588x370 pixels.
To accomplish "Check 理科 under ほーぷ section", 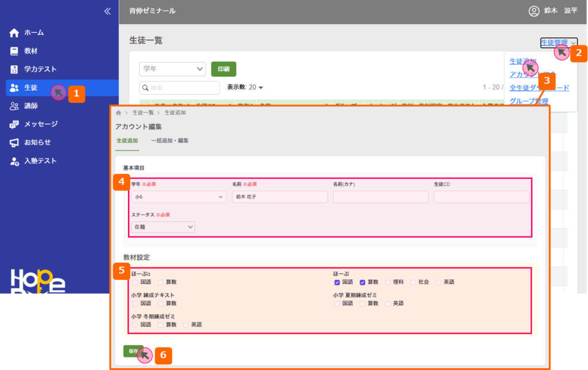I will (388, 282).
